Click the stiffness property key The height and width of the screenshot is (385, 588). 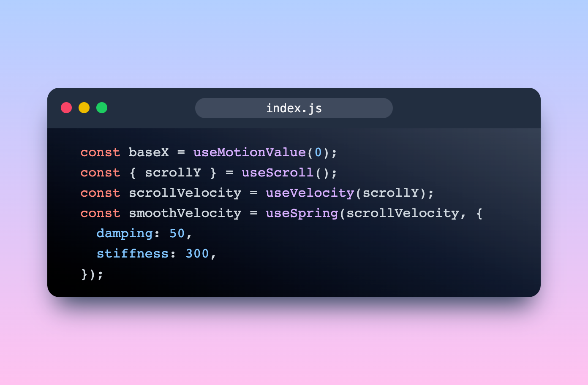(x=133, y=254)
